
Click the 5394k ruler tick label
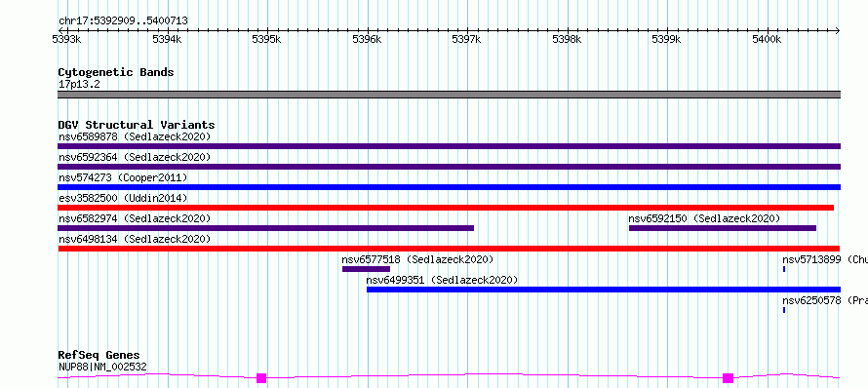(x=167, y=39)
